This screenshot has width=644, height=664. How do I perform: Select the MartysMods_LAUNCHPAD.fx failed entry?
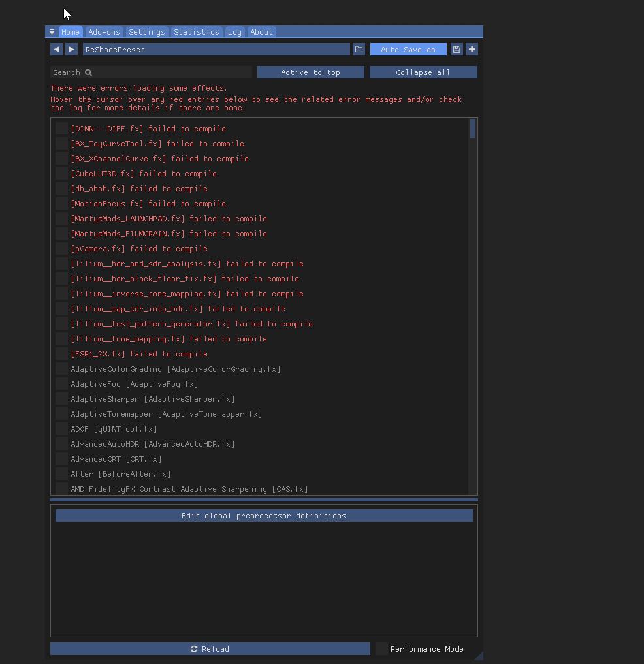tap(169, 219)
